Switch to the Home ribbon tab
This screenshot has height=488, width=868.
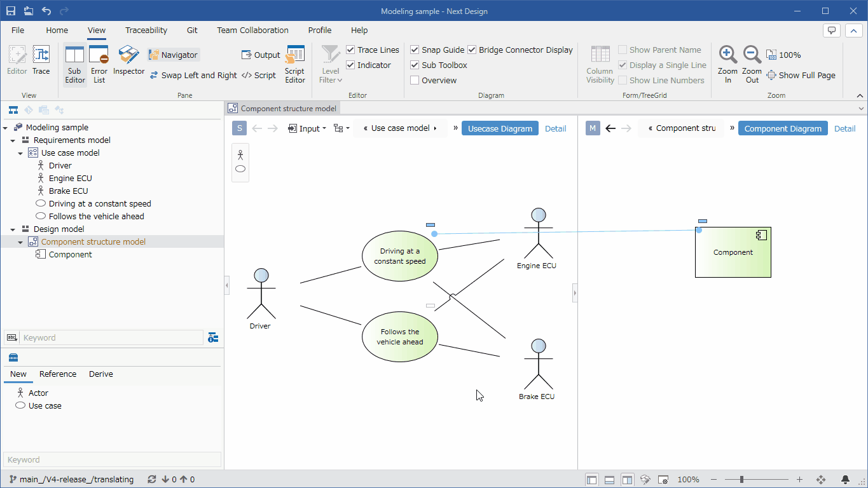click(x=57, y=30)
